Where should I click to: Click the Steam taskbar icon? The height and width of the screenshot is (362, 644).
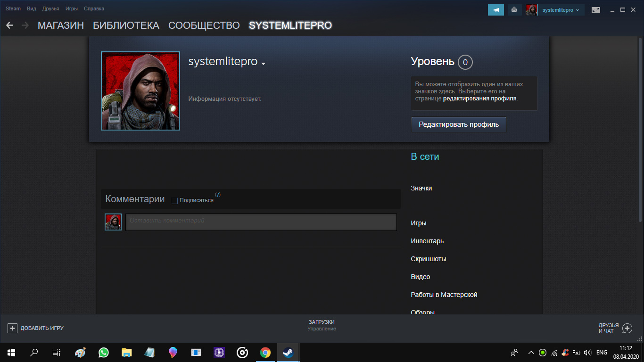288,352
